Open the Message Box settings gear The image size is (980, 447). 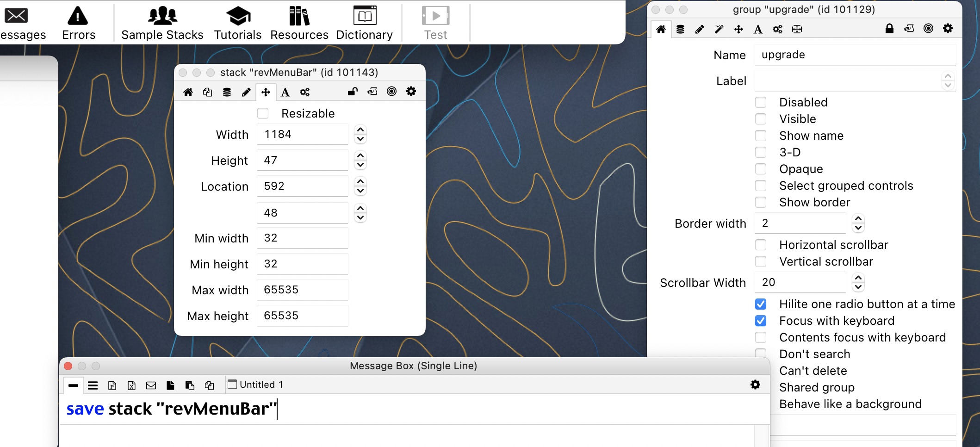(755, 384)
